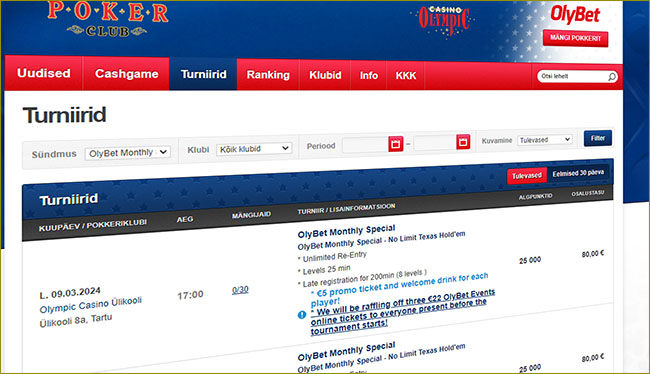Click the Turniir / Lisainformatsioon column header
The image size is (650, 374).
tap(346, 209)
